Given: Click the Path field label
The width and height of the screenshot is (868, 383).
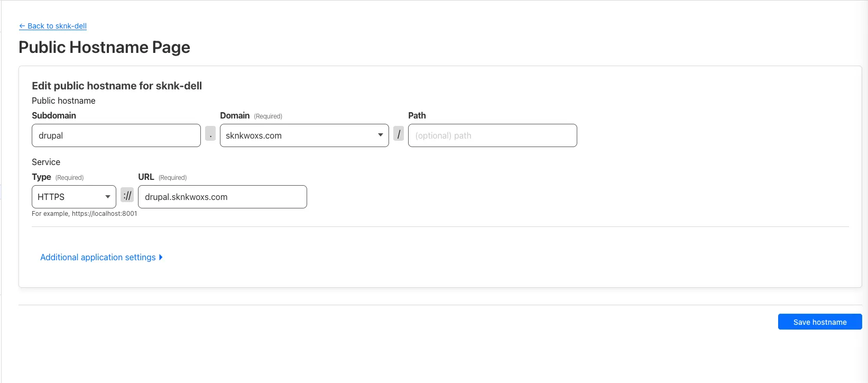Looking at the screenshot, I should point(417,115).
